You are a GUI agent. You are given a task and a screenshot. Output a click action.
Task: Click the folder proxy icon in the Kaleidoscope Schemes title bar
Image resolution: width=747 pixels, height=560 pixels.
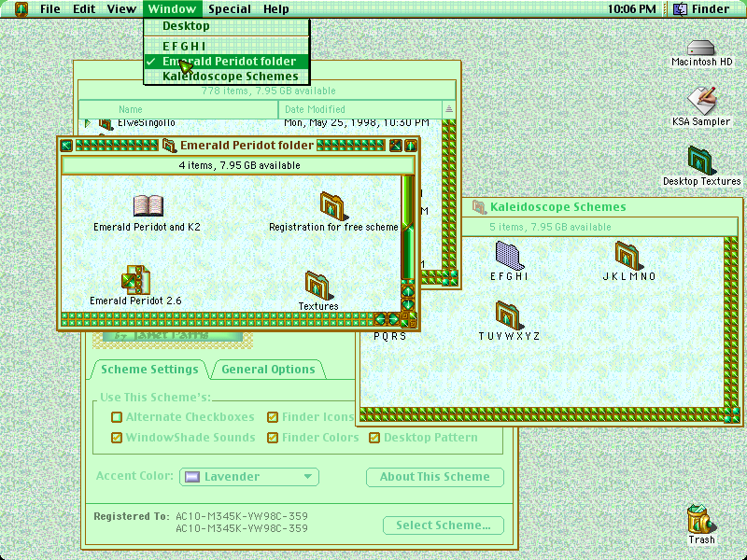479,207
